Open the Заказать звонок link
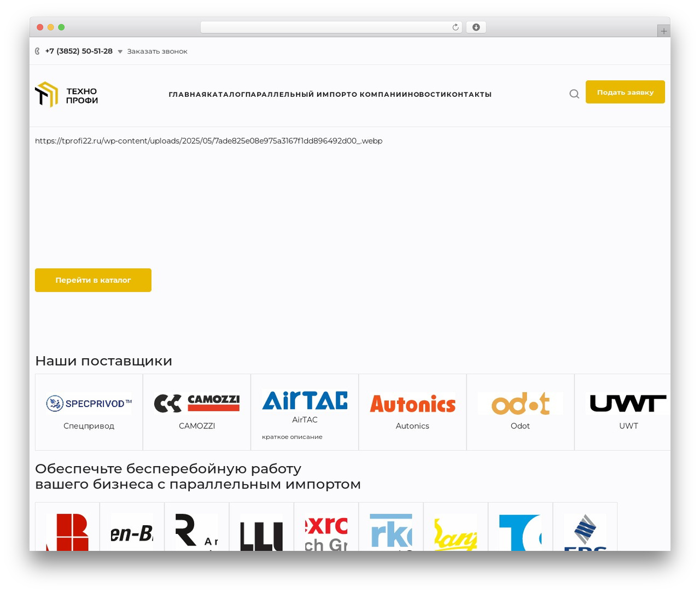The image size is (700, 593). coord(157,51)
